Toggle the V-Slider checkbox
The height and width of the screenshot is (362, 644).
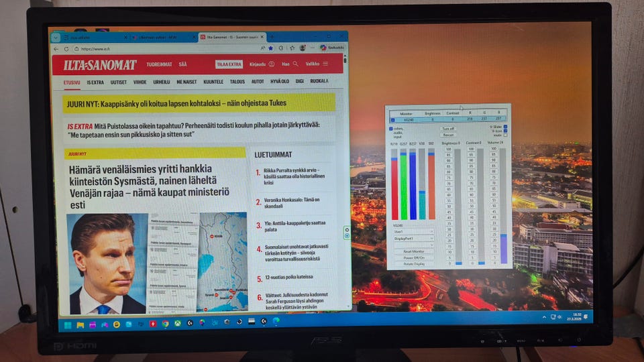click(505, 127)
